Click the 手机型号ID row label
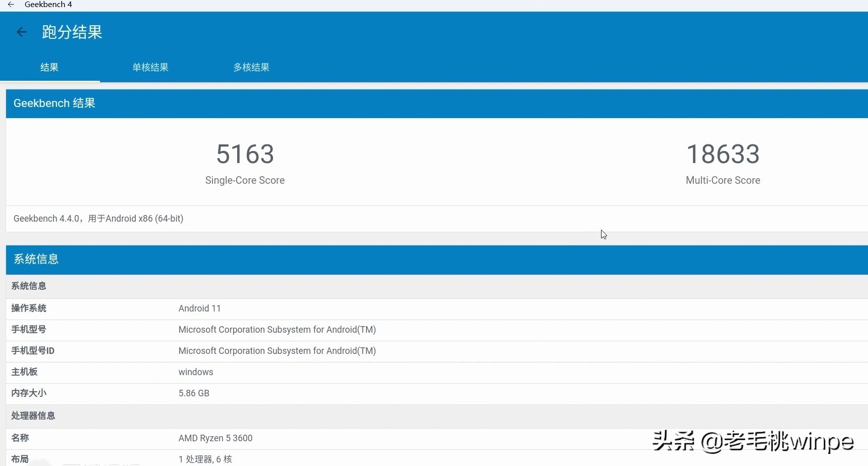The image size is (868, 466). tap(33, 351)
